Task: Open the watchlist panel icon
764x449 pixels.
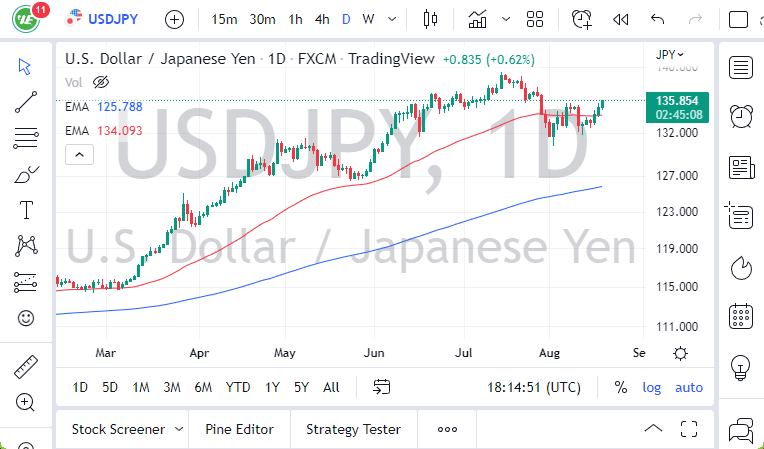Action: 741,68
